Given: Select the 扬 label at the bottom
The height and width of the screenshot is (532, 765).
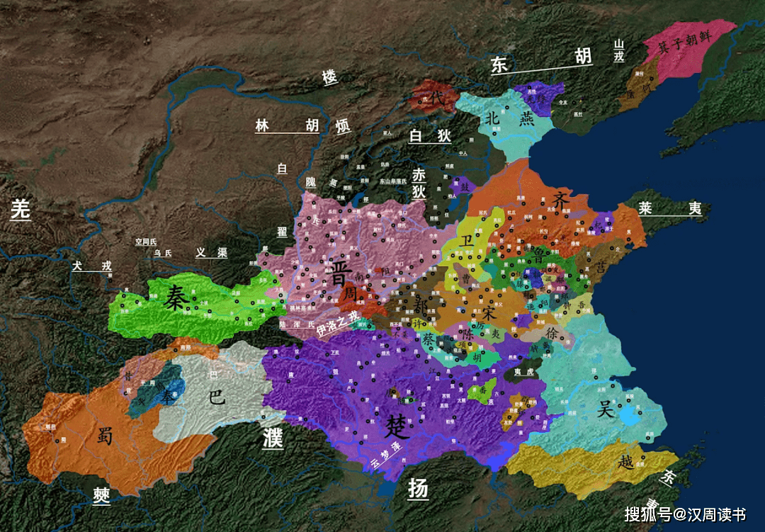Looking at the screenshot, I should [418, 488].
